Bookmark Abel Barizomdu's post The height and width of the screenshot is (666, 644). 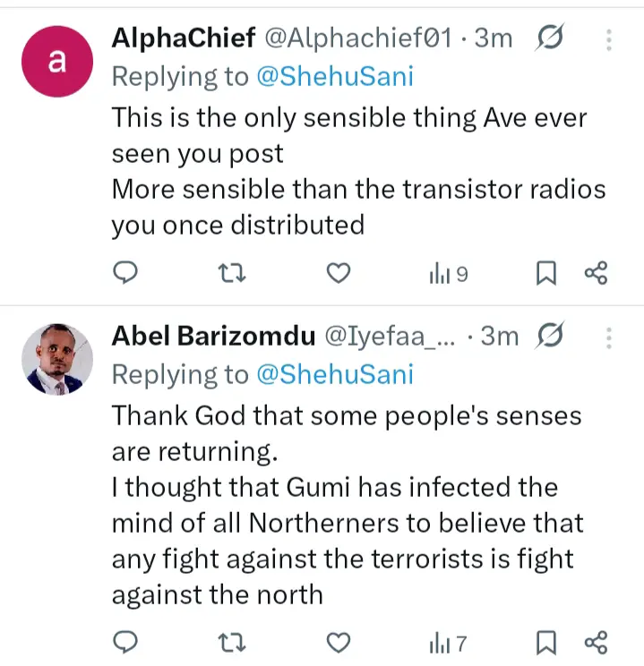[x=545, y=641]
